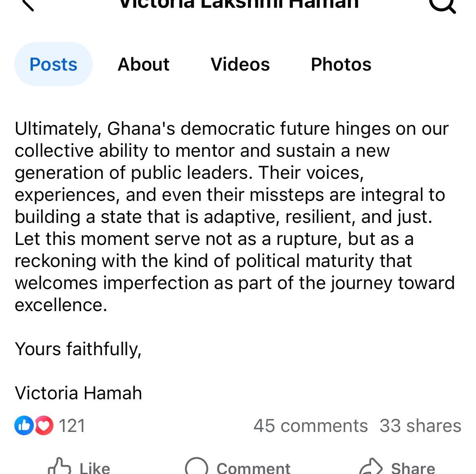View the 33 shares list
This screenshot has width=476, height=474.
click(421, 425)
